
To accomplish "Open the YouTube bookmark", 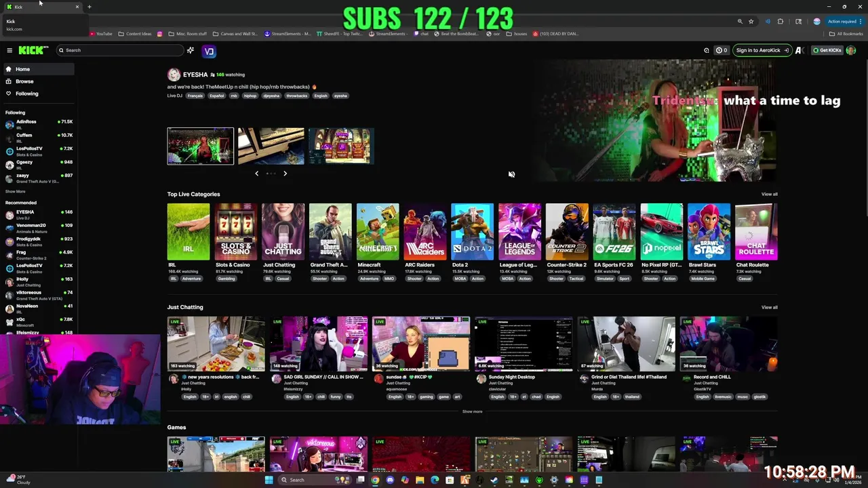I will [101, 33].
